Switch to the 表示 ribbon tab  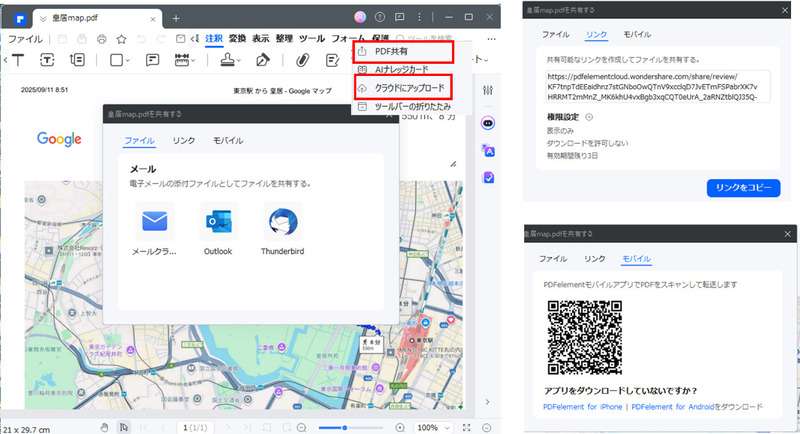click(x=261, y=39)
